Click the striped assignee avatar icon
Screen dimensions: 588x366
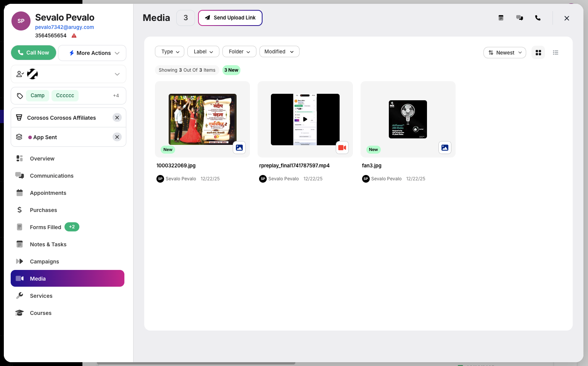32,74
